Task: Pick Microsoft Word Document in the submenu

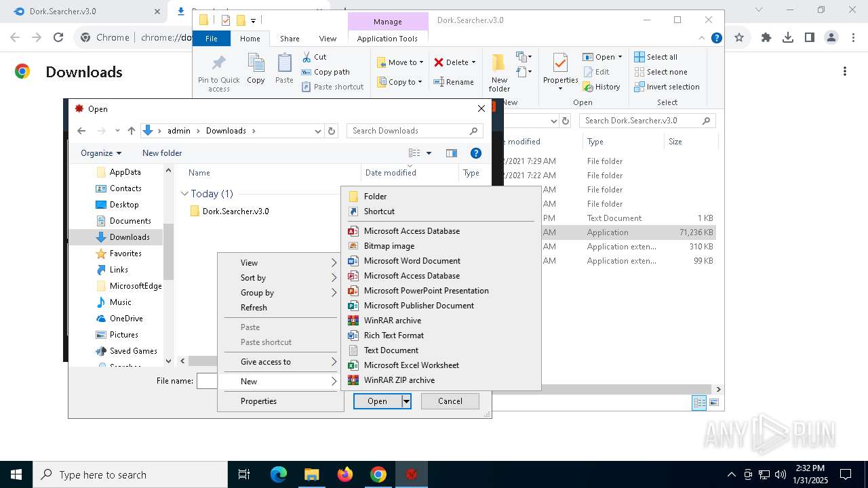Action: tap(412, 261)
